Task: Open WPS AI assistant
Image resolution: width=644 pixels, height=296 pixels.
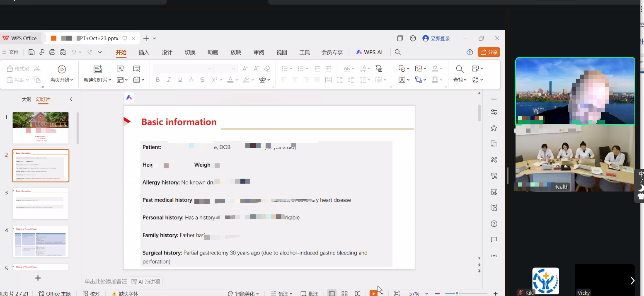Action: click(x=369, y=52)
